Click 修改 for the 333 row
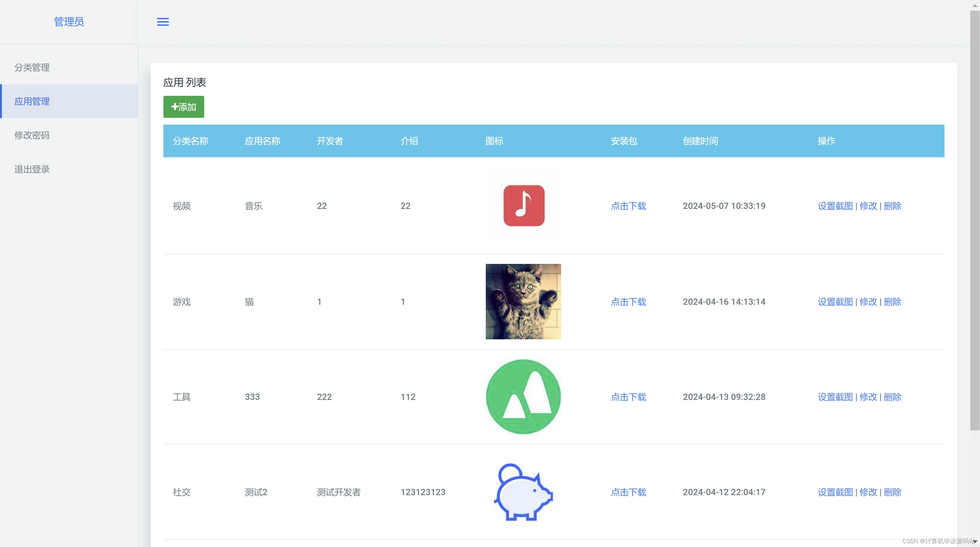This screenshot has width=980, height=547. pyautogui.click(x=868, y=397)
